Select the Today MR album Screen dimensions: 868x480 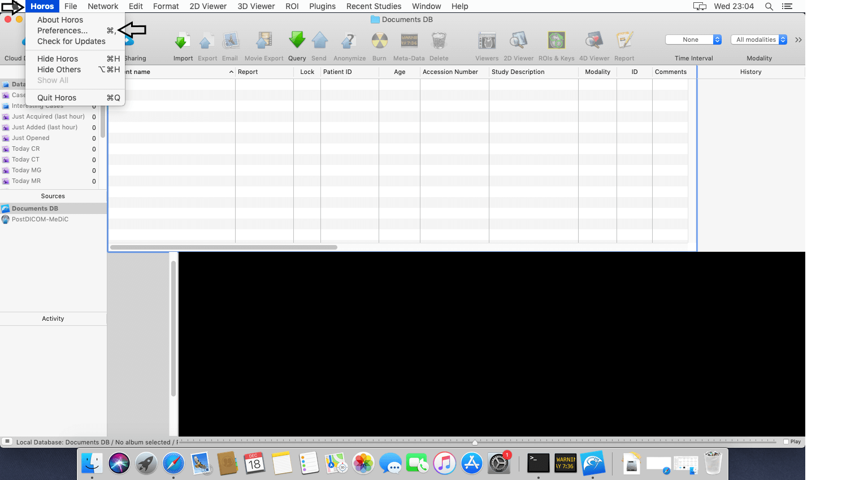click(49, 181)
